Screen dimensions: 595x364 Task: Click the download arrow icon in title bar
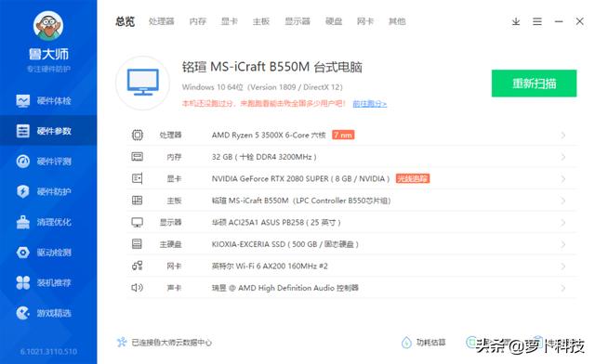[516, 21]
